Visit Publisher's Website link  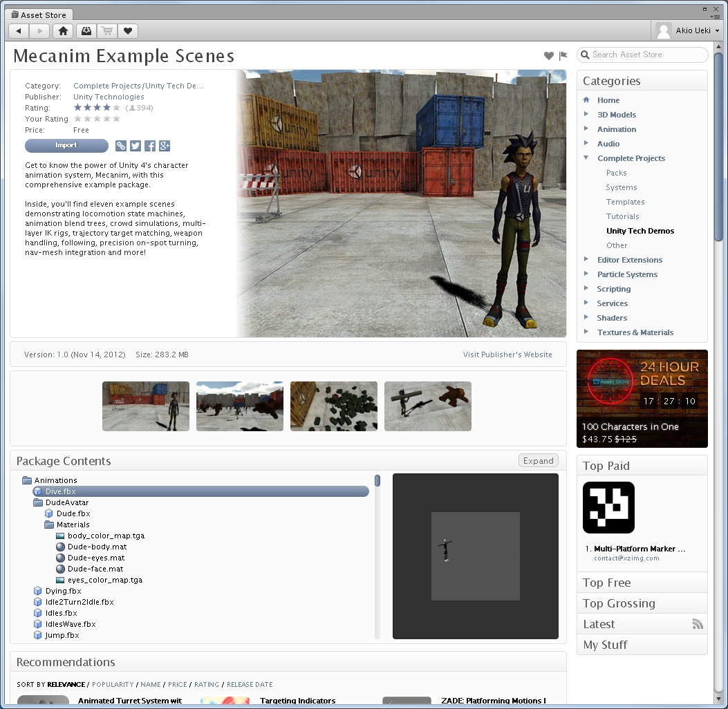[507, 354]
